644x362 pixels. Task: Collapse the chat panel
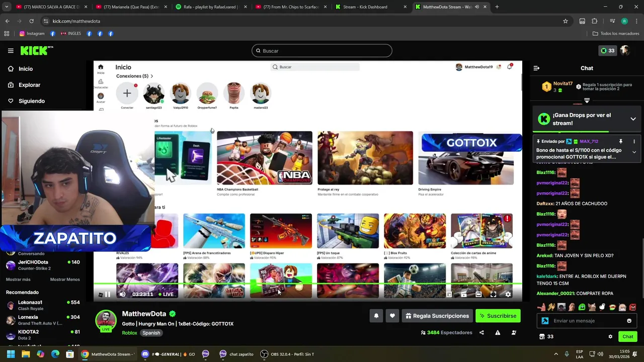point(536,68)
